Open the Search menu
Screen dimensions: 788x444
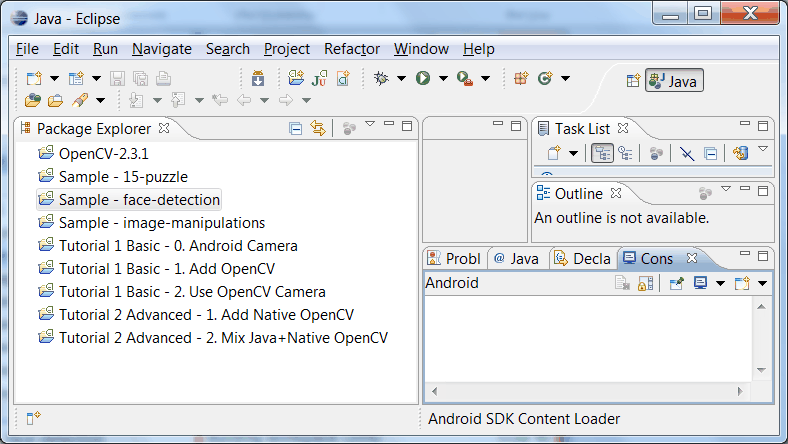pyautogui.click(x=228, y=49)
